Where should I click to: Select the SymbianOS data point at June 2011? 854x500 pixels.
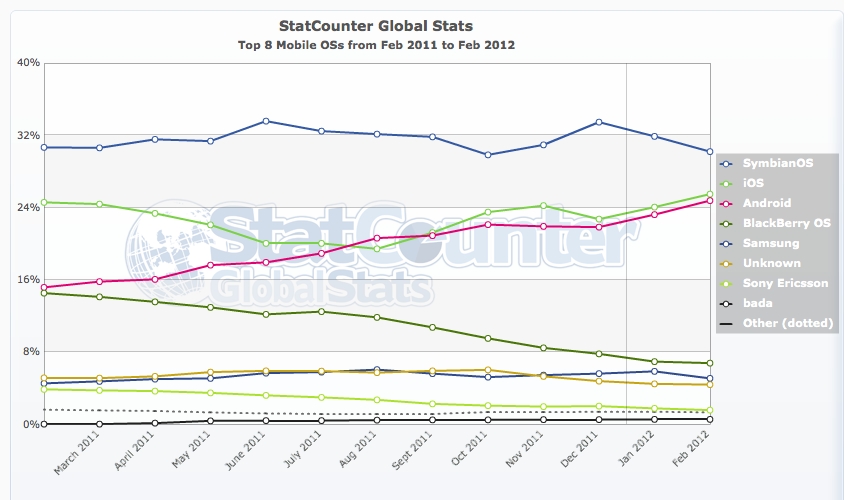[x=265, y=121]
